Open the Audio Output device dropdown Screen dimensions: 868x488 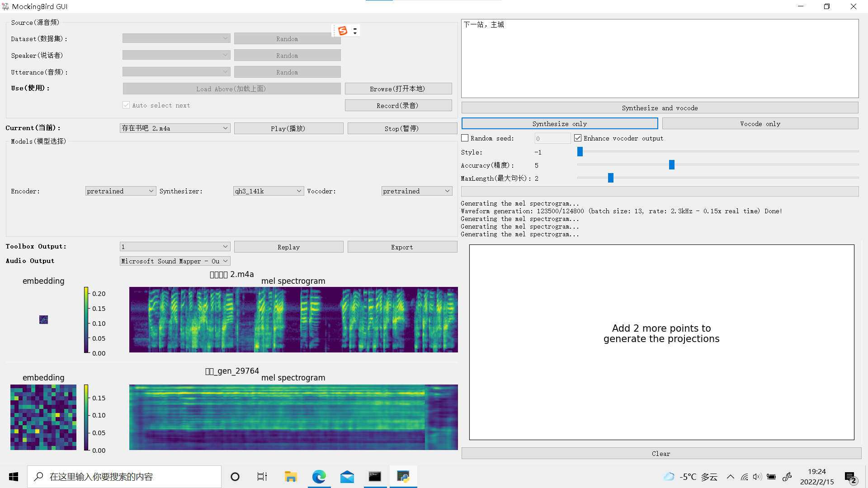point(175,261)
